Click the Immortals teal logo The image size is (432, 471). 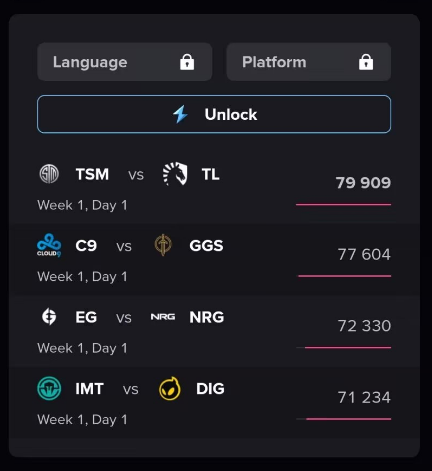pos(49,388)
